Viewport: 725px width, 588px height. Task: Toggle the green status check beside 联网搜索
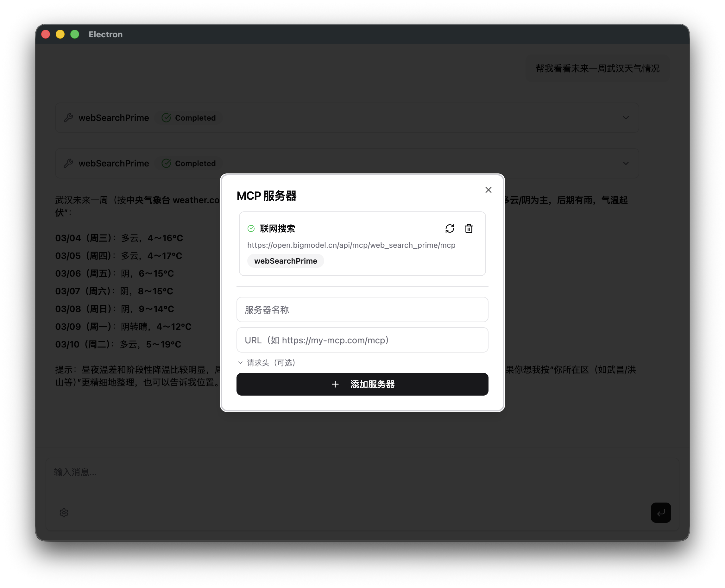click(251, 228)
